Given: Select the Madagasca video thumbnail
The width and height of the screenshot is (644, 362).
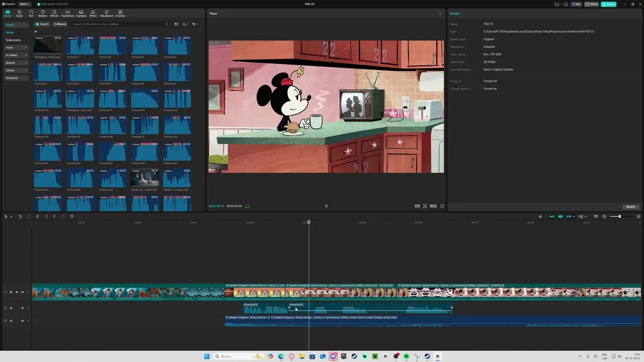Looking at the screenshot, I should click(48, 45).
